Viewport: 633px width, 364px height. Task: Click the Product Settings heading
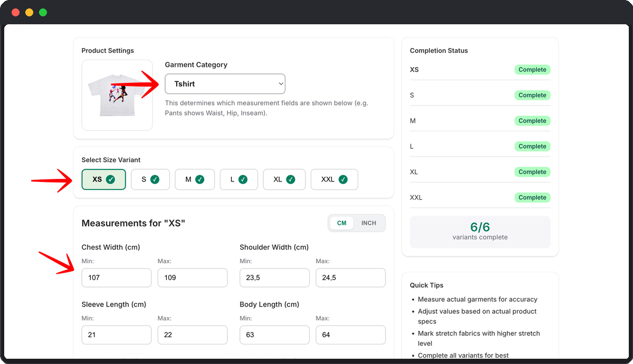[108, 51]
